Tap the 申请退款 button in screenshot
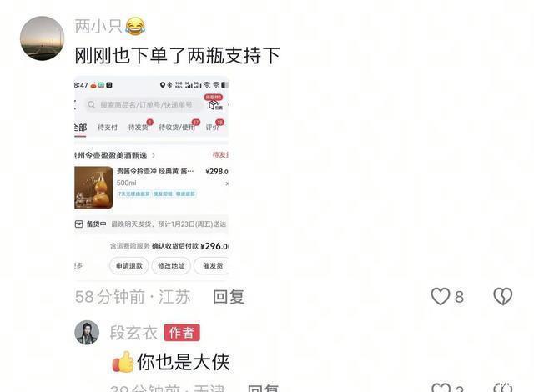 (129, 266)
